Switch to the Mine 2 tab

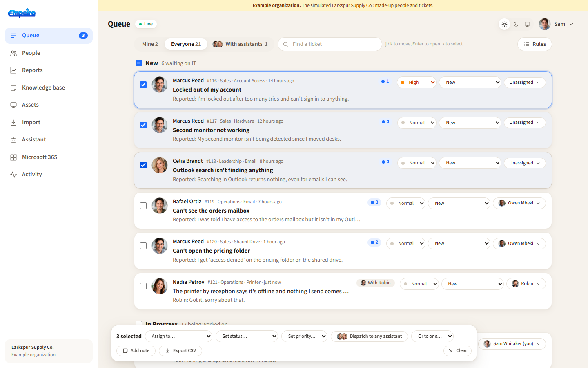(x=150, y=44)
